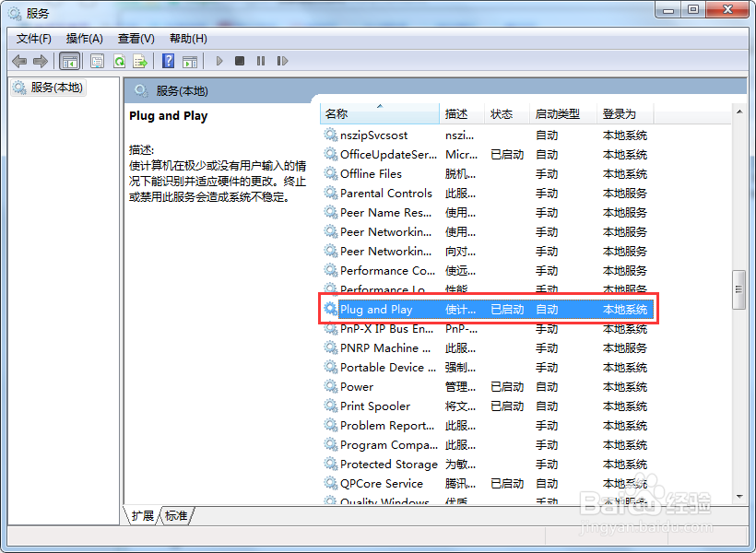The width and height of the screenshot is (756, 553).
Task: Select the Print Spooler service name
Action: [375, 406]
